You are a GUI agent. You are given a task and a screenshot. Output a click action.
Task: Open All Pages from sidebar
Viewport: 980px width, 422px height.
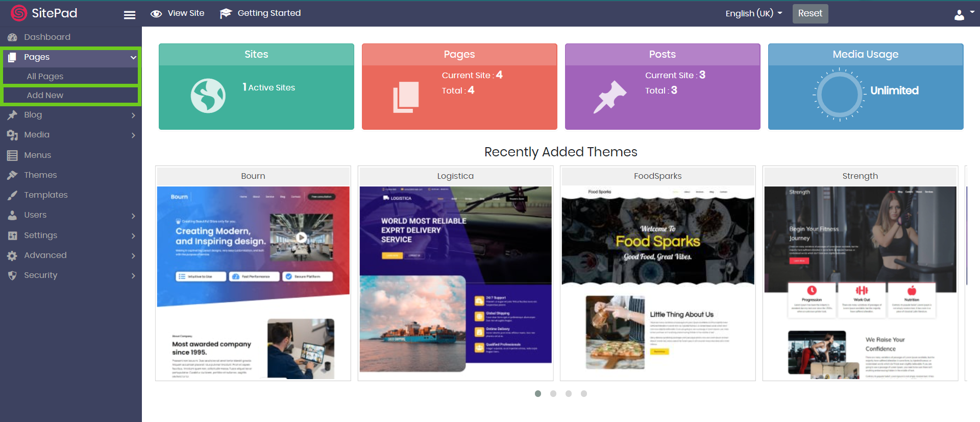45,77
